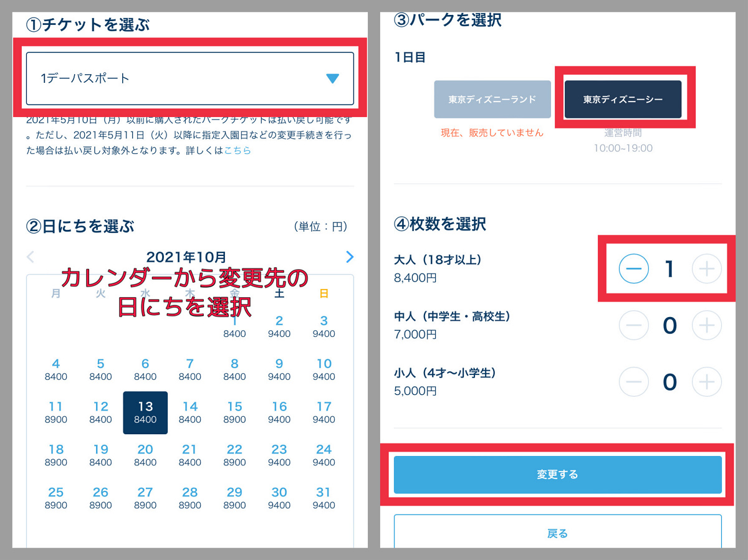748x560 pixels.
Task: Select October 3 on the calendar
Action: pos(324,326)
